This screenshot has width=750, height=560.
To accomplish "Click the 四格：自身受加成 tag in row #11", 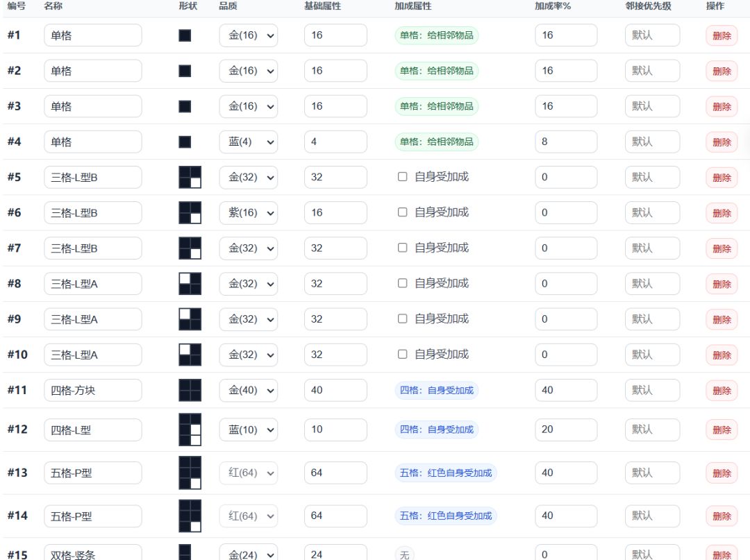I will [x=436, y=391].
